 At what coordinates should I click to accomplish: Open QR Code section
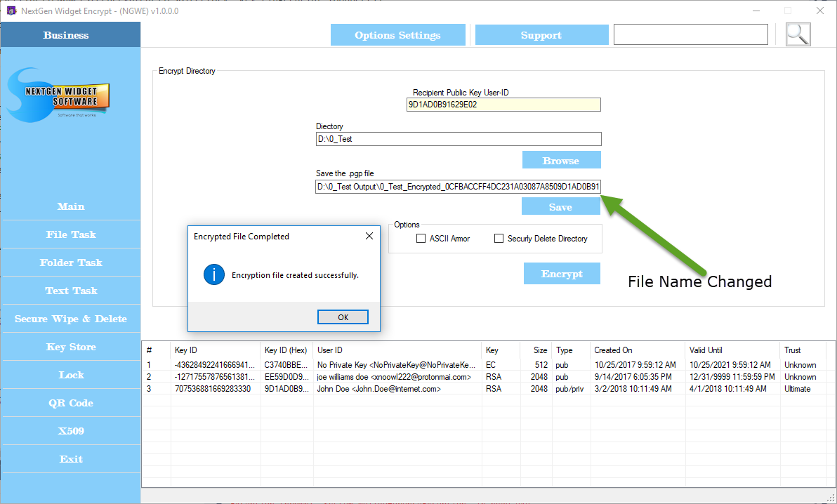pyautogui.click(x=71, y=403)
